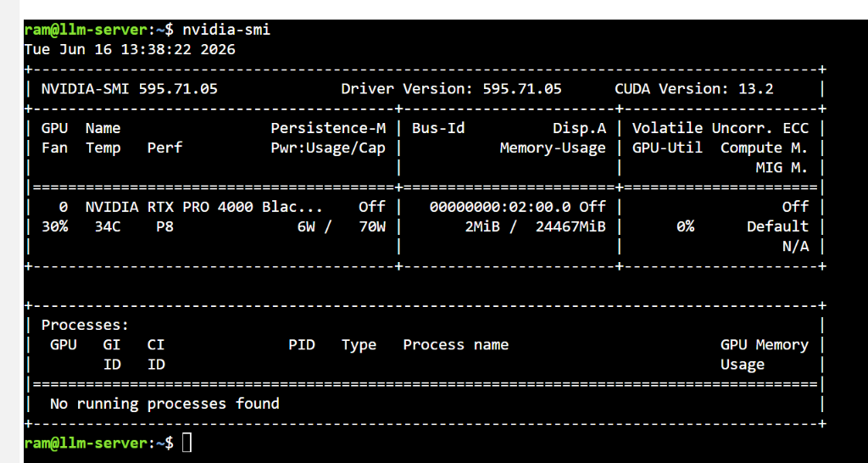The width and height of the screenshot is (868, 463).
Task: Click the performance state 'P8'
Action: tap(164, 226)
